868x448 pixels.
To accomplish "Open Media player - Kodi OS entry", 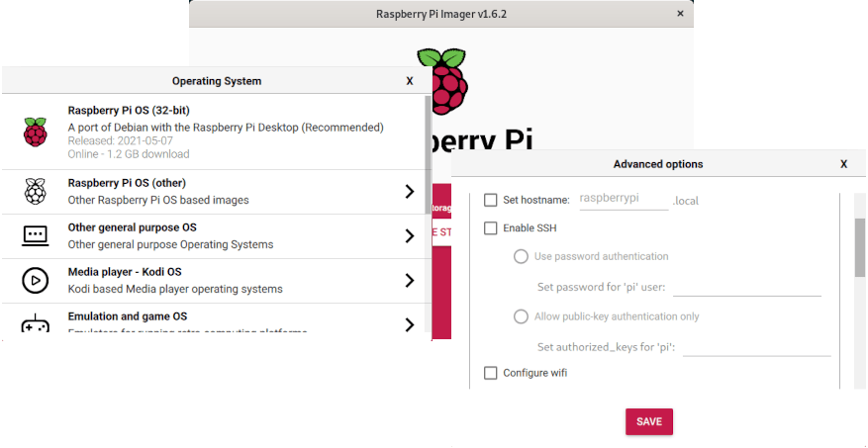I will tap(216, 281).
